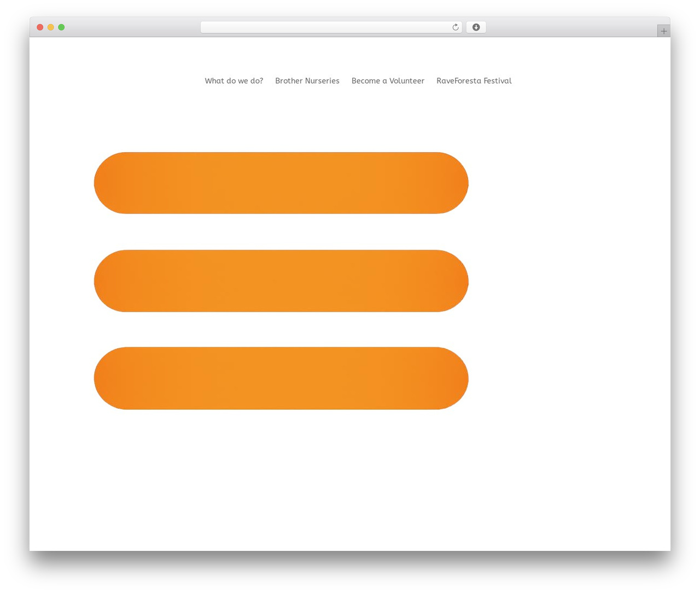Maximize the window using the green button

[x=61, y=27]
